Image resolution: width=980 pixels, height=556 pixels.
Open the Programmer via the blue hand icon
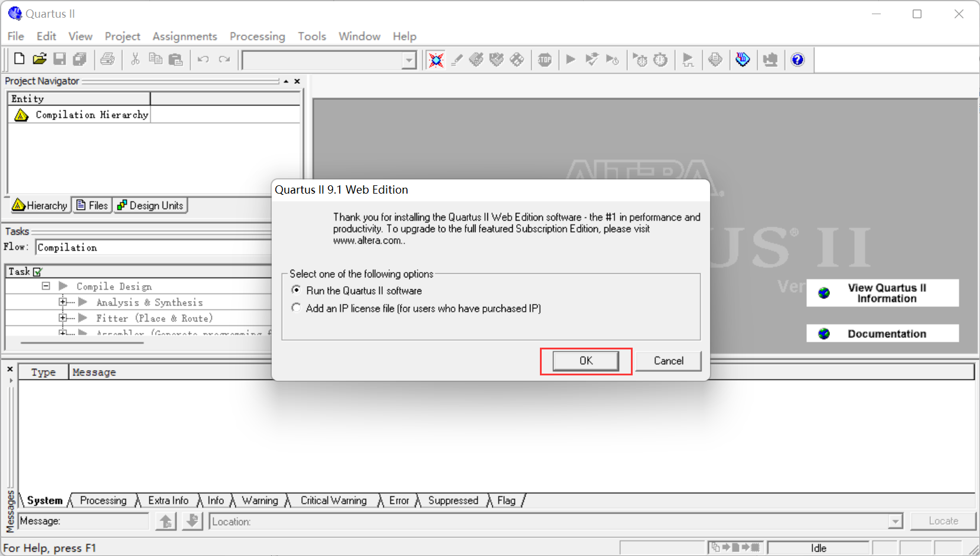pos(743,59)
